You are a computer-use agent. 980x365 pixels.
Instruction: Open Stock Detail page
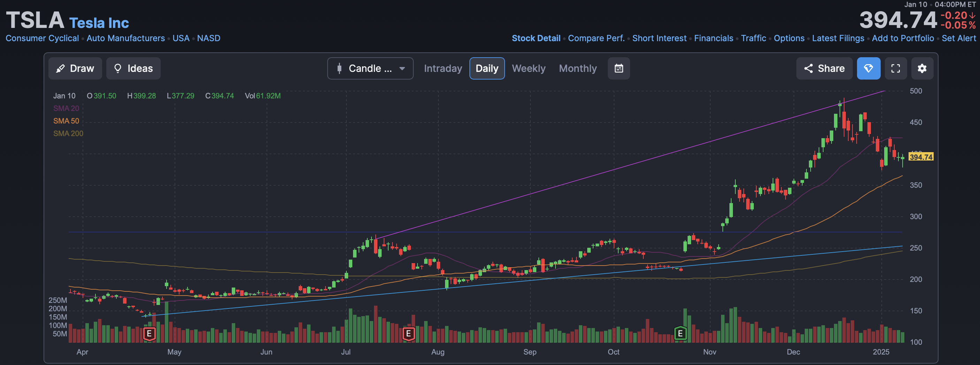click(536, 38)
